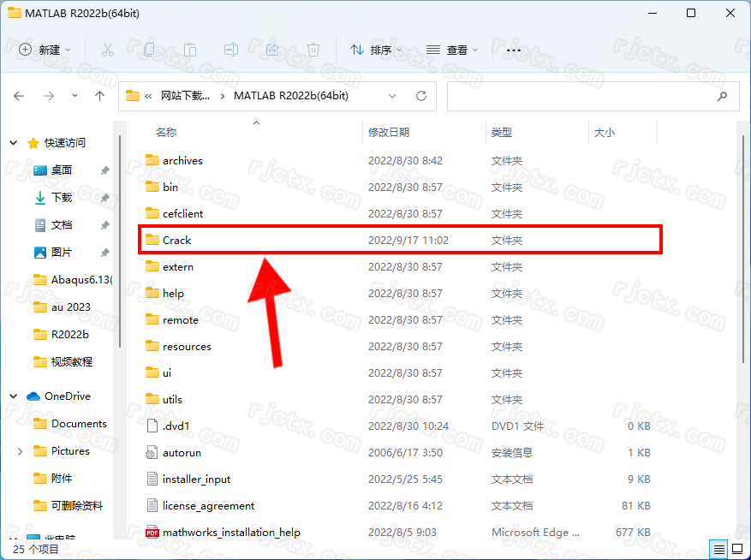Switch to large thumbnails view

point(736,549)
